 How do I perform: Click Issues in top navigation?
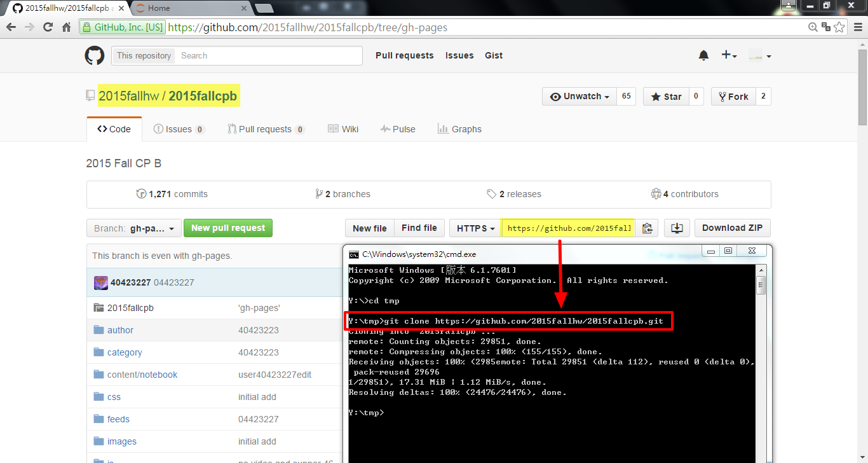pos(459,55)
